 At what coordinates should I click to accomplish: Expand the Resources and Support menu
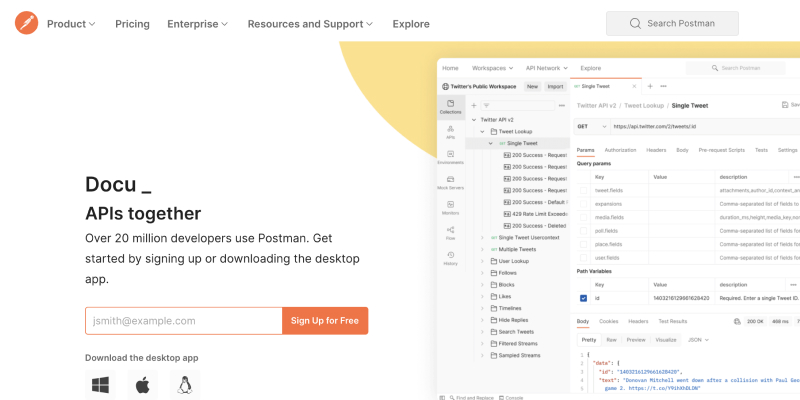tap(310, 24)
